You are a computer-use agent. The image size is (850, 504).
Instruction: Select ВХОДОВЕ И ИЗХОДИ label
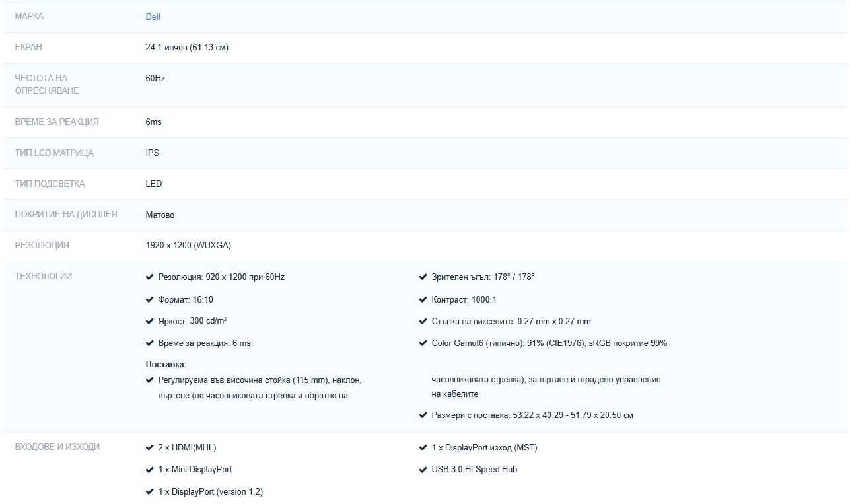pos(57,447)
